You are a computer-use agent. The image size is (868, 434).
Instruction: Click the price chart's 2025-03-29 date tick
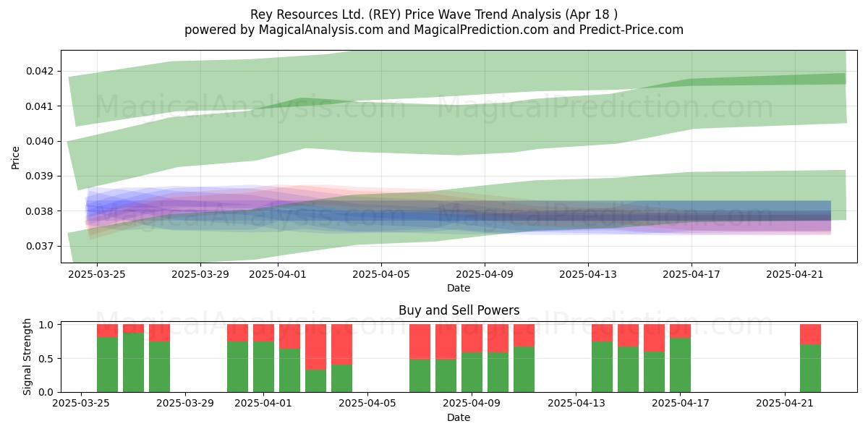point(200,274)
